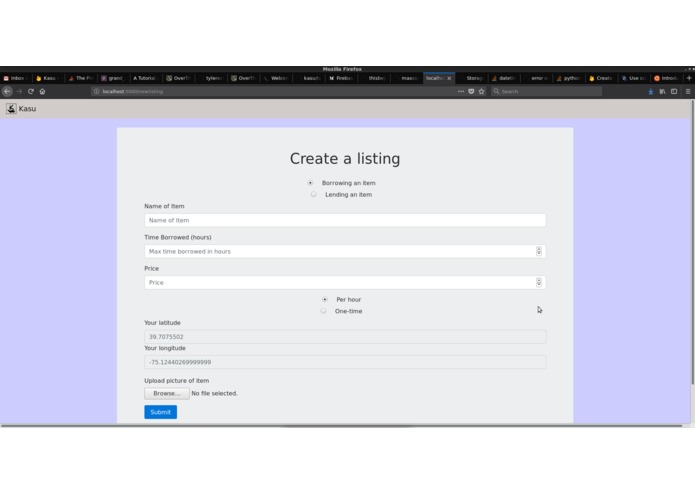Open the Library icon in toolbar
The width and height of the screenshot is (695, 494).
coord(662,91)
